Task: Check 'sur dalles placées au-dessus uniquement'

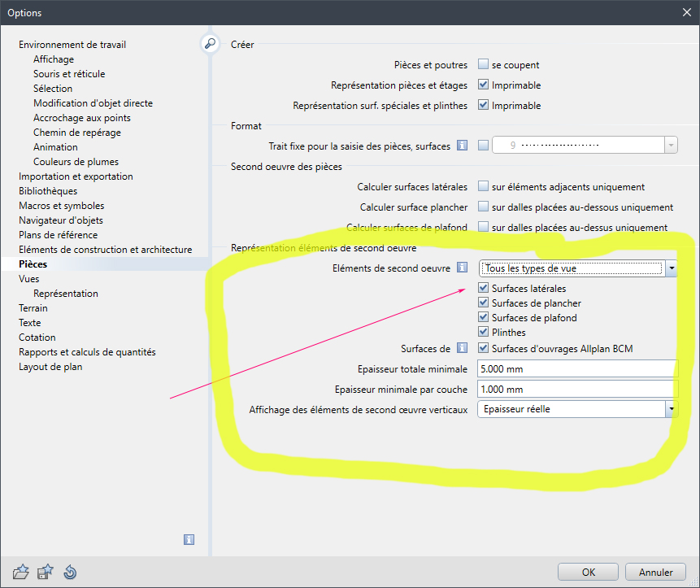Action: pos(483,227)
